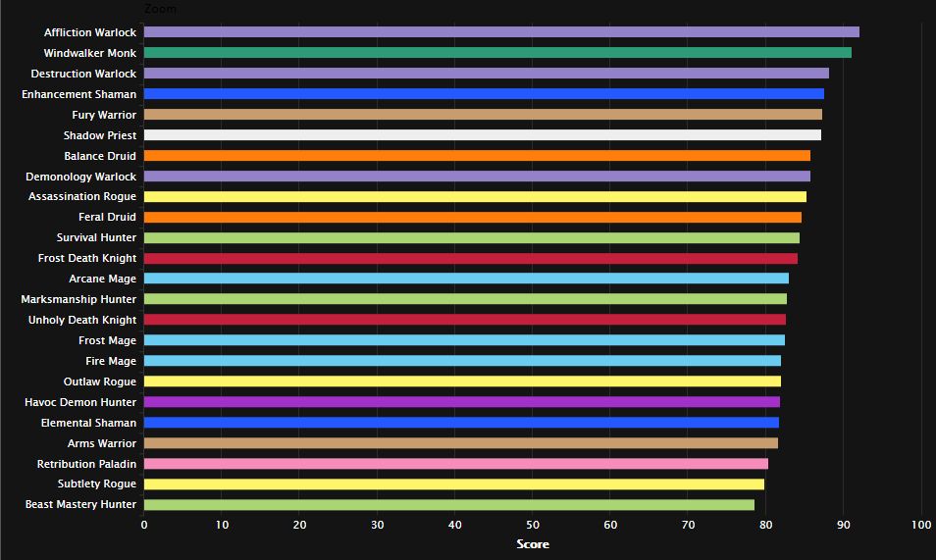Click the 'Demonology Warlock' label

coord(81,177)
